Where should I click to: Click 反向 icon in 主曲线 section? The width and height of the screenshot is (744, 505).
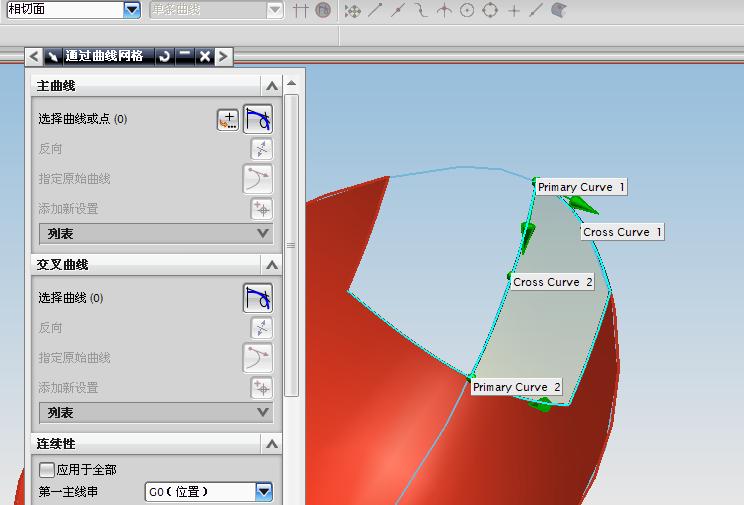pyautogui.click(x=261, y=149)
